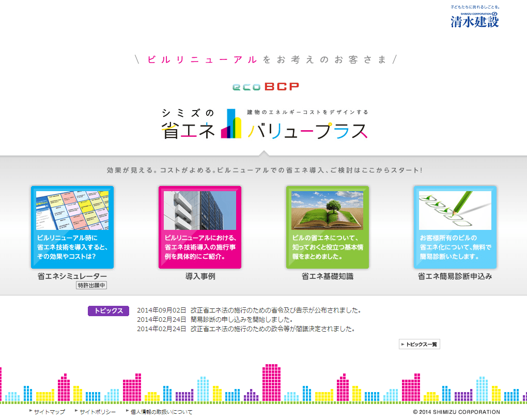Open the 省エネ基礎知識 basics panel
Image resolution: width=527 pixels, height=420 pixels.
coord(327,227)
